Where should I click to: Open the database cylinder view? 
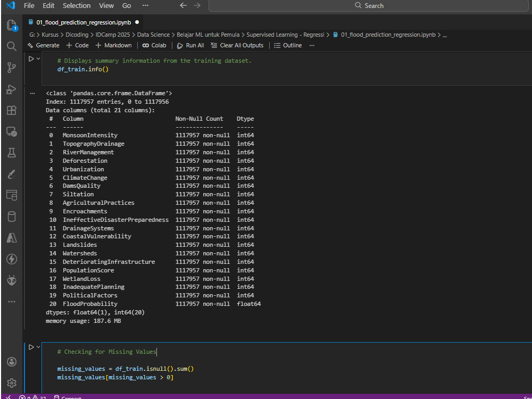click(12, 217)
